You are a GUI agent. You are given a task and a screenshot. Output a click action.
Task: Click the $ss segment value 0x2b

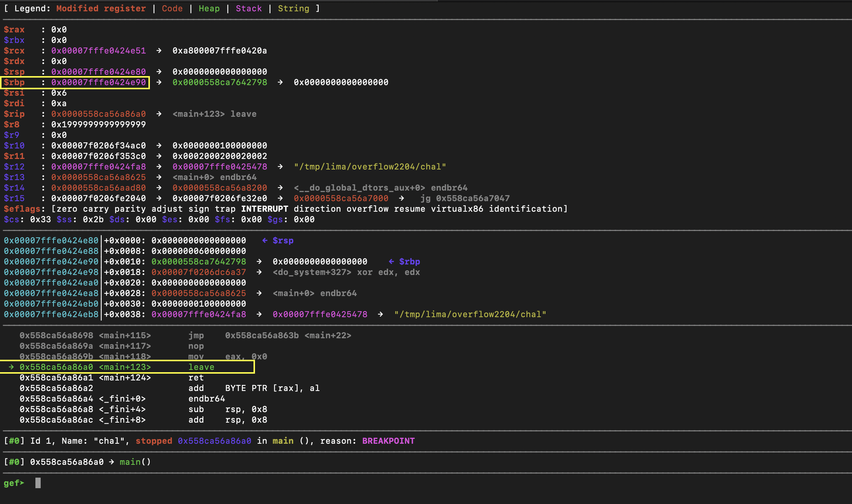[93, 219]
